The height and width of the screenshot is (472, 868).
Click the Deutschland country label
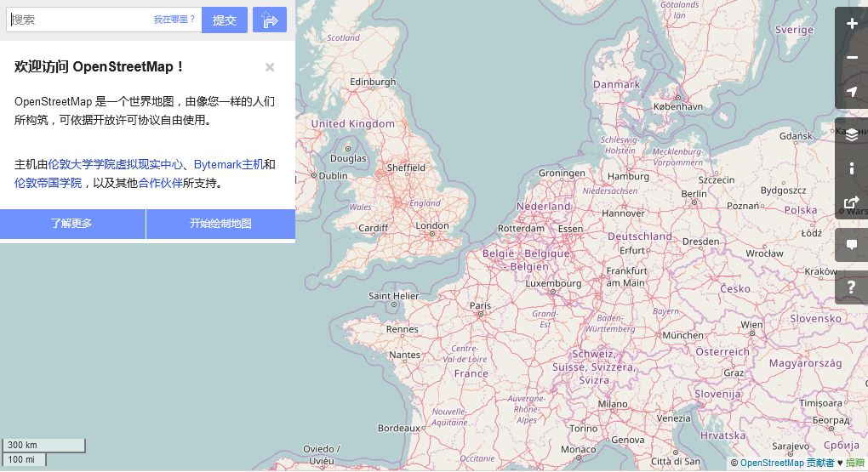click(640, 236)
